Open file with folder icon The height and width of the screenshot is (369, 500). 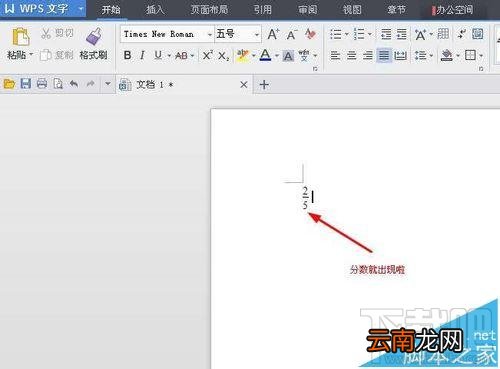pyautogui.click(x=9, y=84)
